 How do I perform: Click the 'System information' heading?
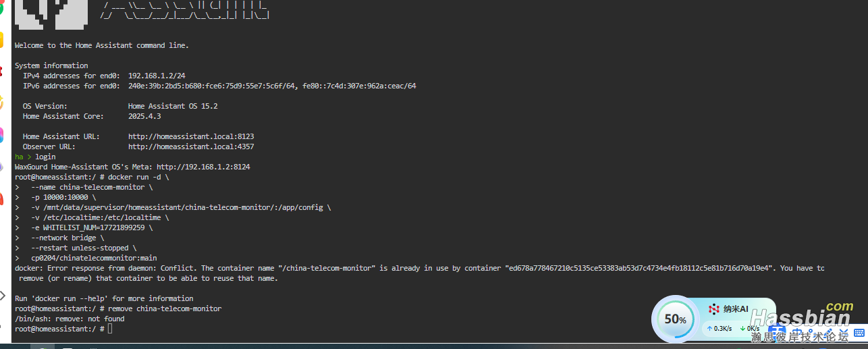[x=51, y=65]
